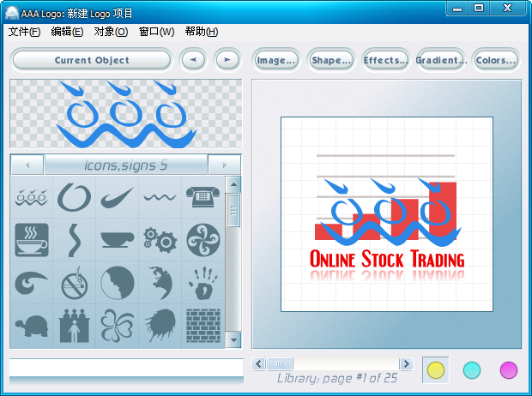The image size is (532, 396).
Task: Click the current object preview thumbnail
Action: click(x=126, y=114)
